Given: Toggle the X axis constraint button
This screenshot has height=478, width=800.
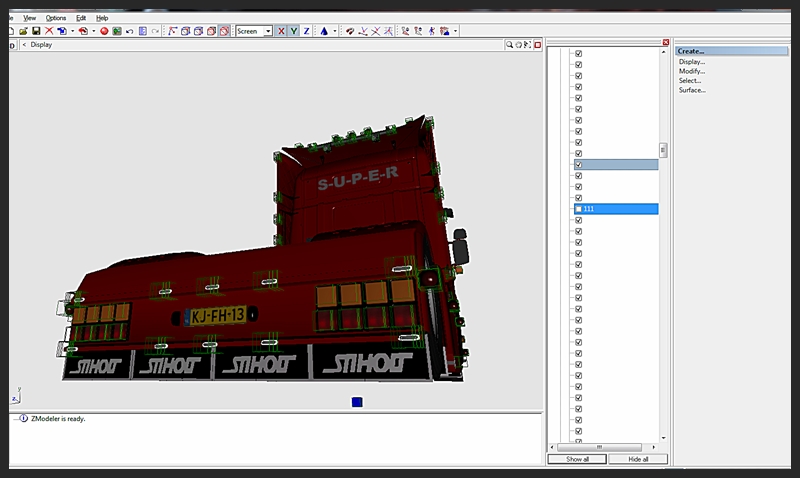Looking at the screenshot, I should click(281, 31).
